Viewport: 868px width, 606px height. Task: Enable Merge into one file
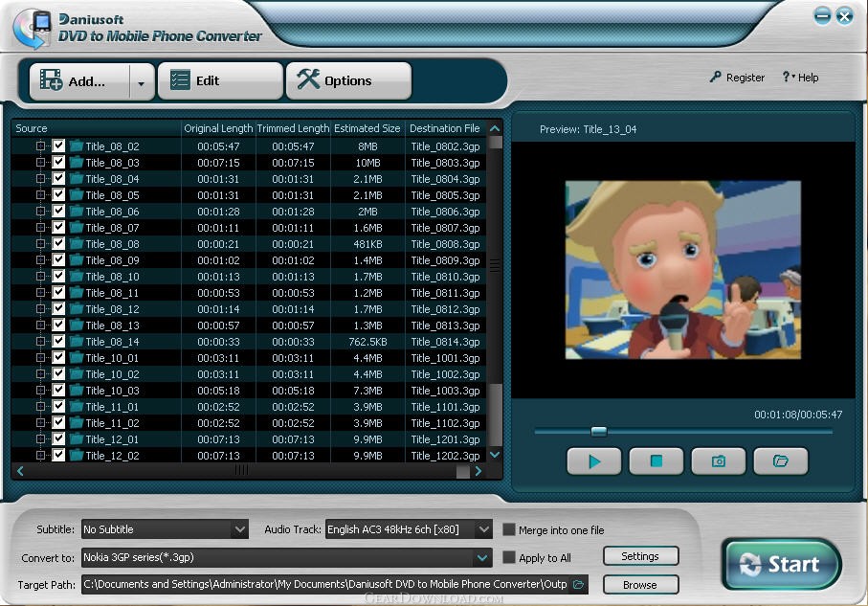coord(509,529)
